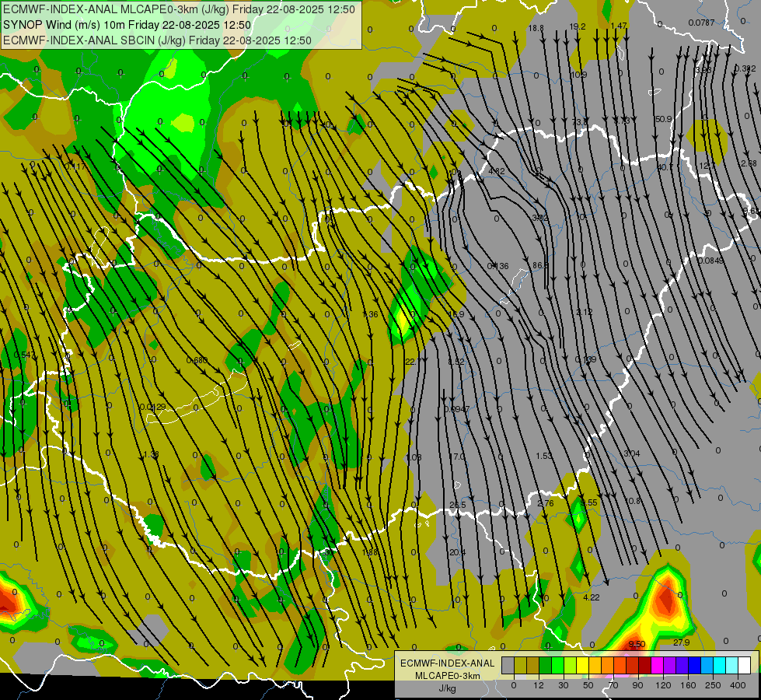Screen dimensions: 761x700
Task: Click the map value 0.547
Action: 24,355
